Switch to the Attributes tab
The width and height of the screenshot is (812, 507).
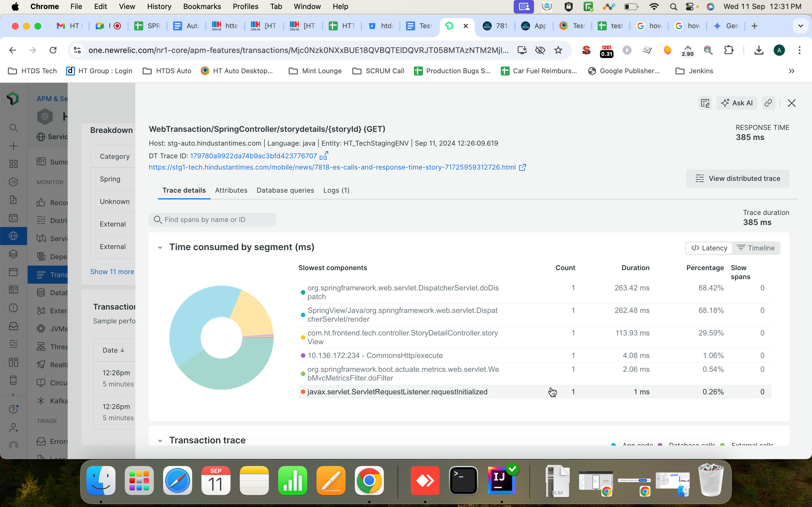[x=231, y=190]
